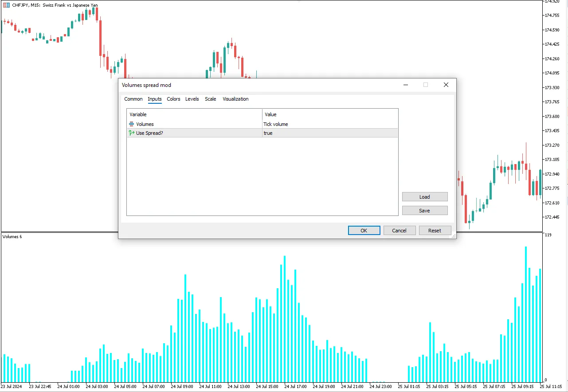568x392 pixels.
Task: Click the OK button
Action: pos(364,231)
